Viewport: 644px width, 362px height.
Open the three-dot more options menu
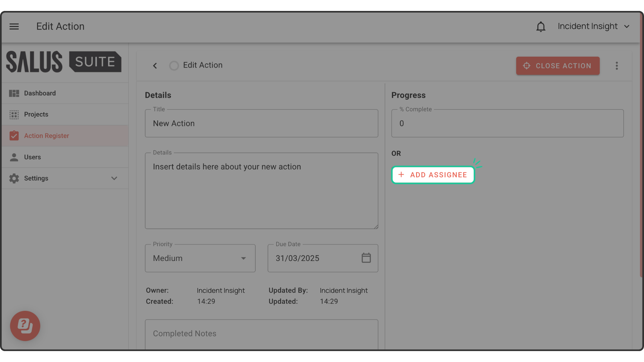pos(617,66)
